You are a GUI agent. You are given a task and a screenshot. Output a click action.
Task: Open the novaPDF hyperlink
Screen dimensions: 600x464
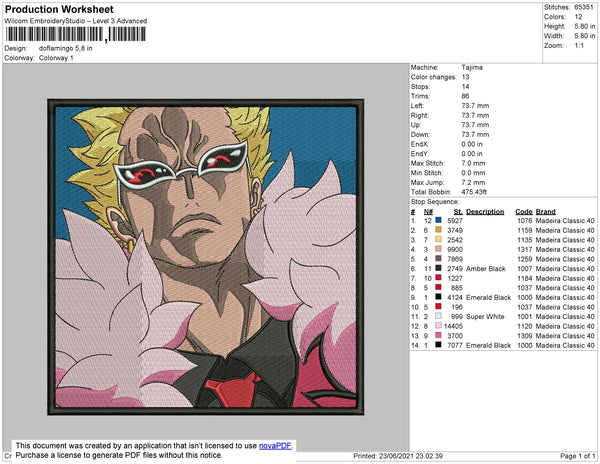tap(275, 446)
